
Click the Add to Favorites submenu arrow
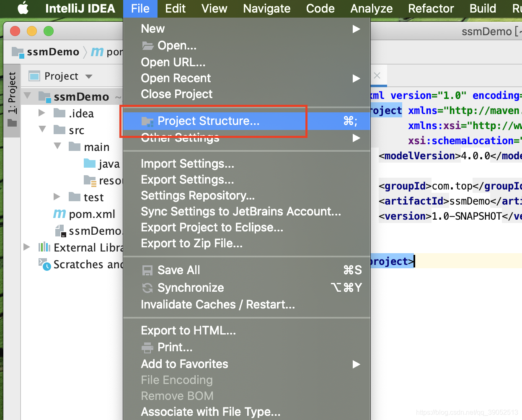click(x=356, y=364)
